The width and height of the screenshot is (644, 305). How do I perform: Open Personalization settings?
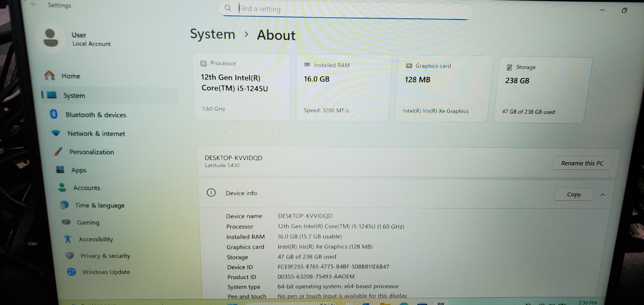(x=92, y=152)
